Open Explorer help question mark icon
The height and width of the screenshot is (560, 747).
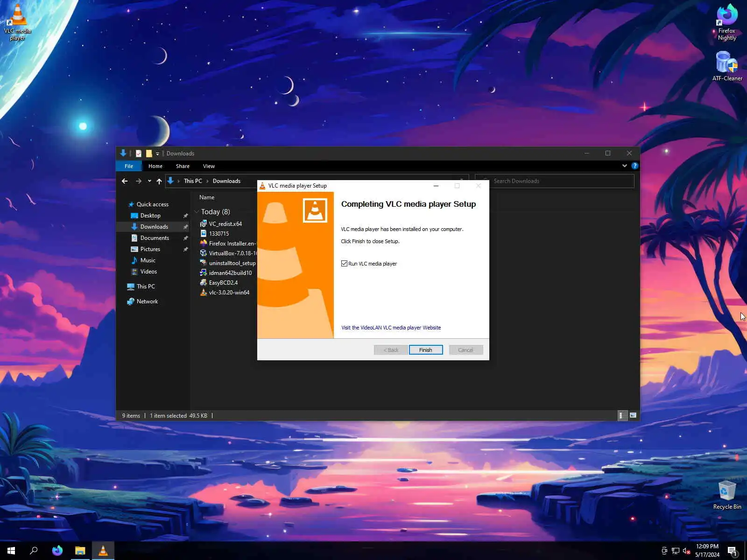[634, 166]
